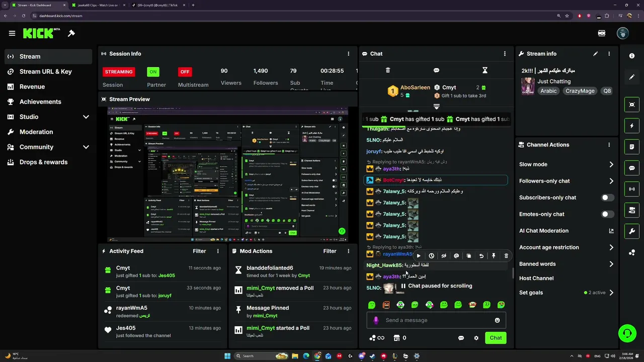
Task: Click the reply arrow icon in the message toolbar
Action: pos(481,256)
